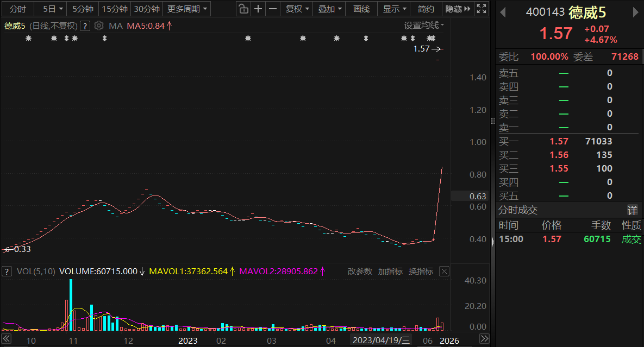The image size is (644, 347).
Task: Click the unlock padlock icon in toolbar
Action: pyautogui.click(x=243, y=9)
